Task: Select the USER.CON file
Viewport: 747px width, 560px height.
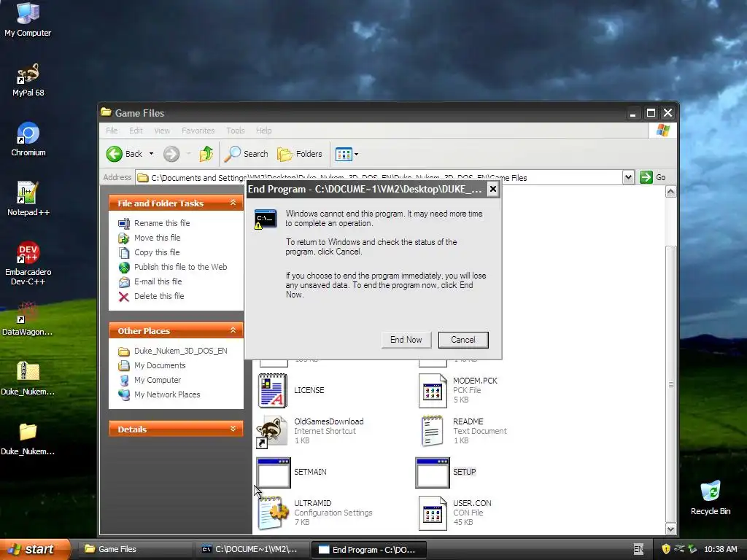Action: 433,513
